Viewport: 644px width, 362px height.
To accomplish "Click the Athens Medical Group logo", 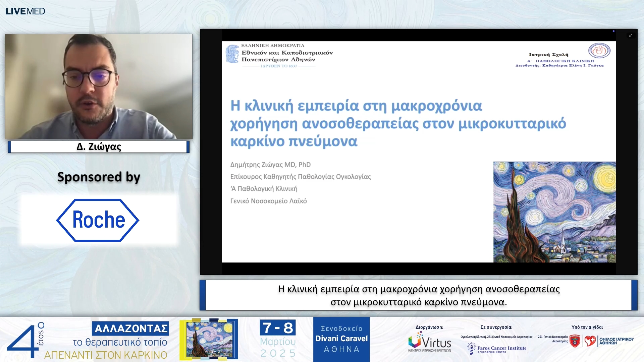I will coord(609,341).
